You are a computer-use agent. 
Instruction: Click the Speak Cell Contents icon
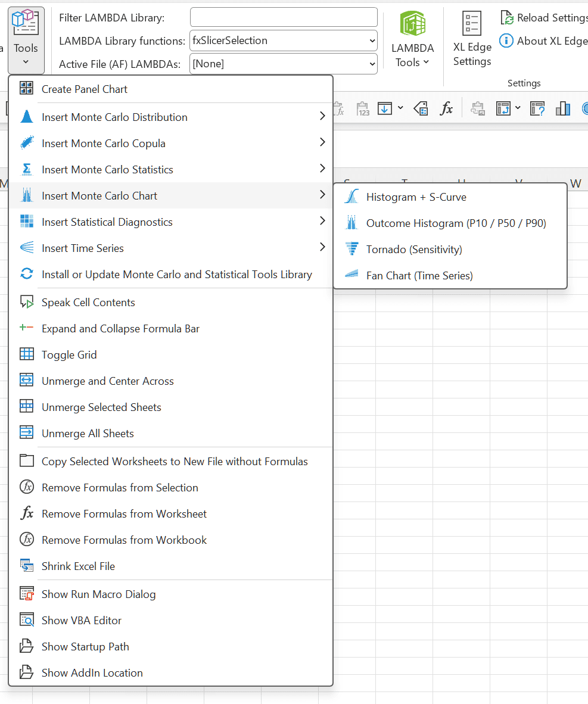(x=26, y=302)
